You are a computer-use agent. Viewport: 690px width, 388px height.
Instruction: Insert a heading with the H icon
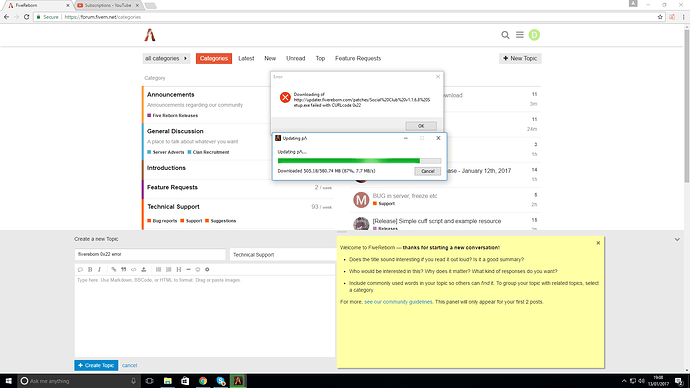[179, 269]
